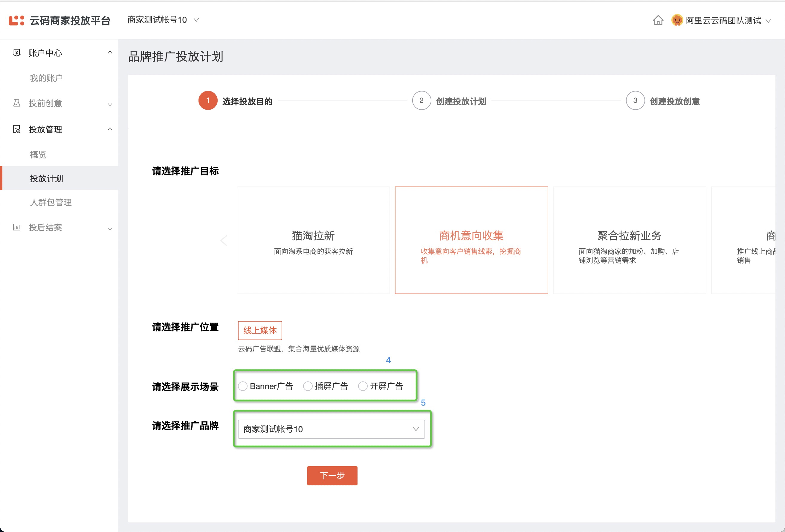The height and width of the screenshot is (532, 785).
Task: Click the 云码商家投放平台 title
Action: [x=70, y=21]
